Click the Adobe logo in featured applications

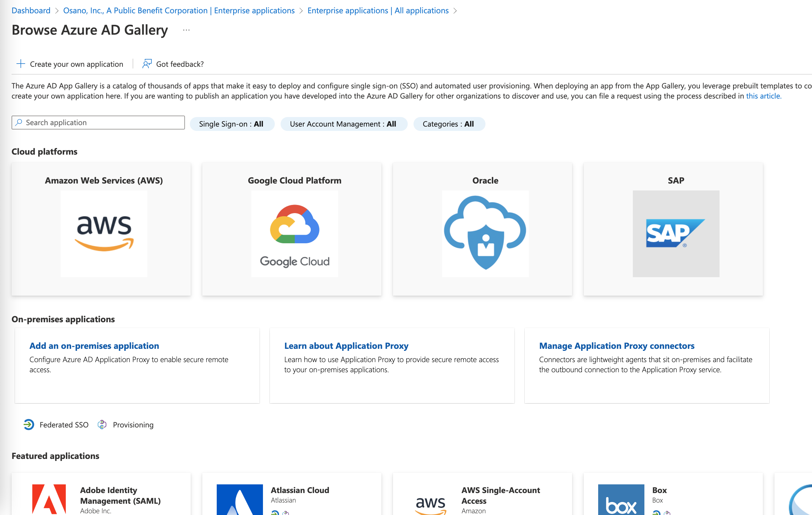[49, 499]
